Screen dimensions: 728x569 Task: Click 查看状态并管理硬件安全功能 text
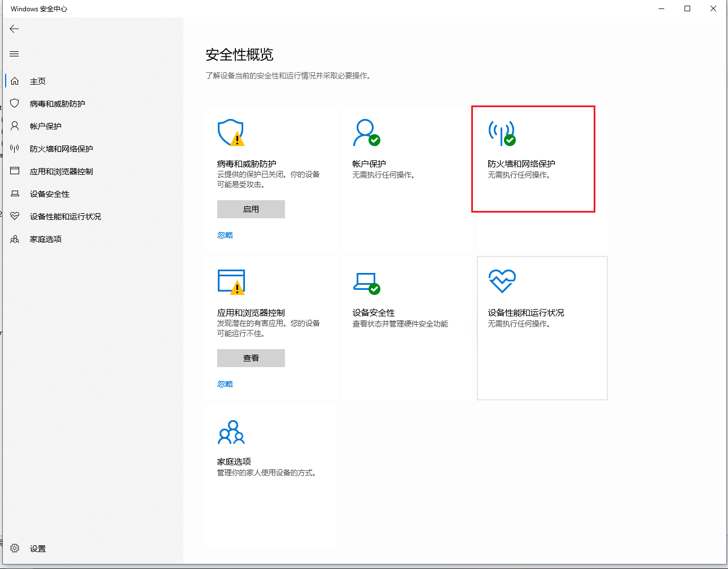pos(400,324)
